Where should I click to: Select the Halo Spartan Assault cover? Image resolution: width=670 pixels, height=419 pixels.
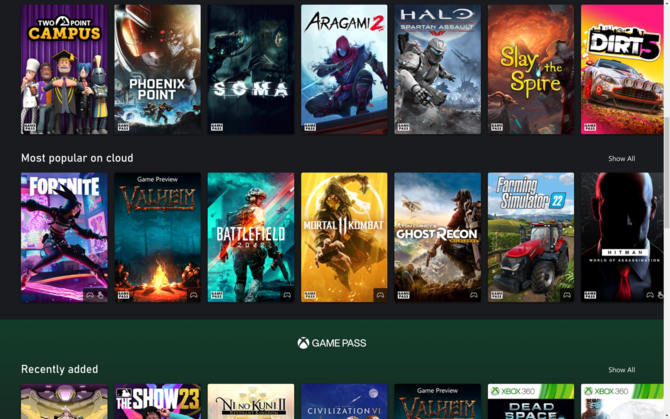coord(438,69)
